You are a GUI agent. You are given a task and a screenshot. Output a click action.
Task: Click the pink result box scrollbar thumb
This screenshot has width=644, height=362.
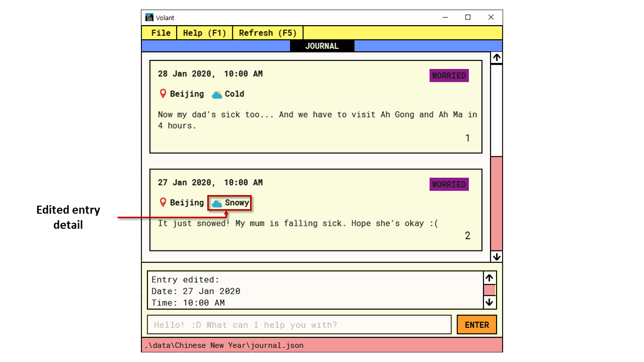(490, 290)
